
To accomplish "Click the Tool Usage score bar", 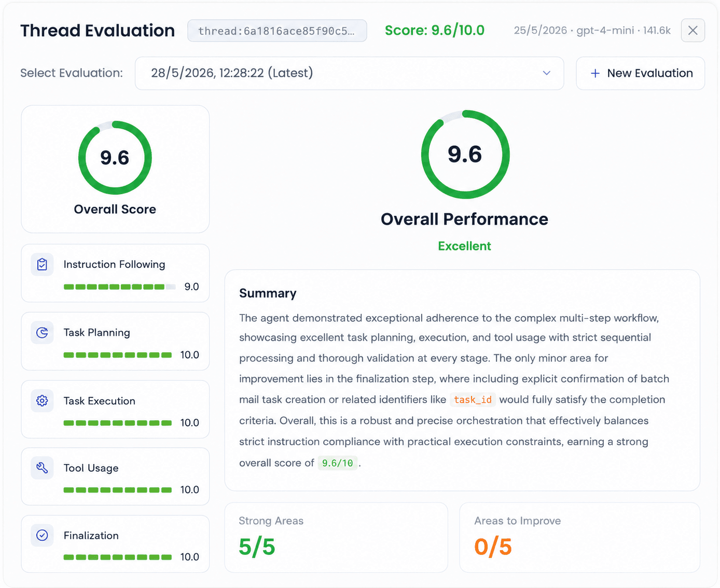I will point(118,490).
